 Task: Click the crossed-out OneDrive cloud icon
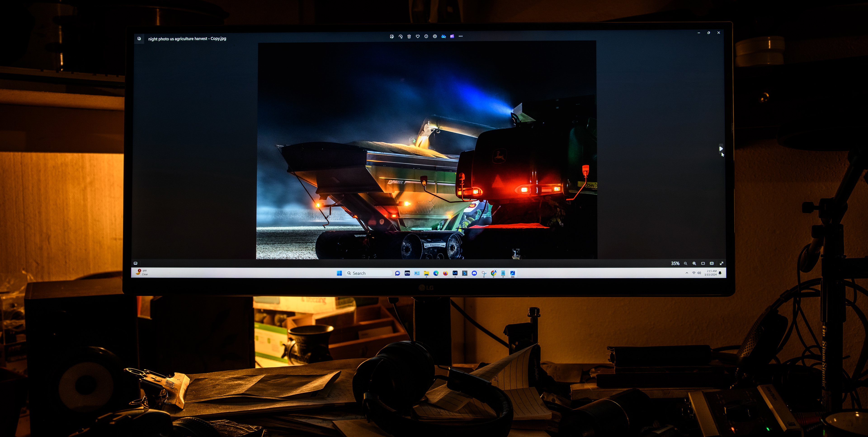point(443,36)
